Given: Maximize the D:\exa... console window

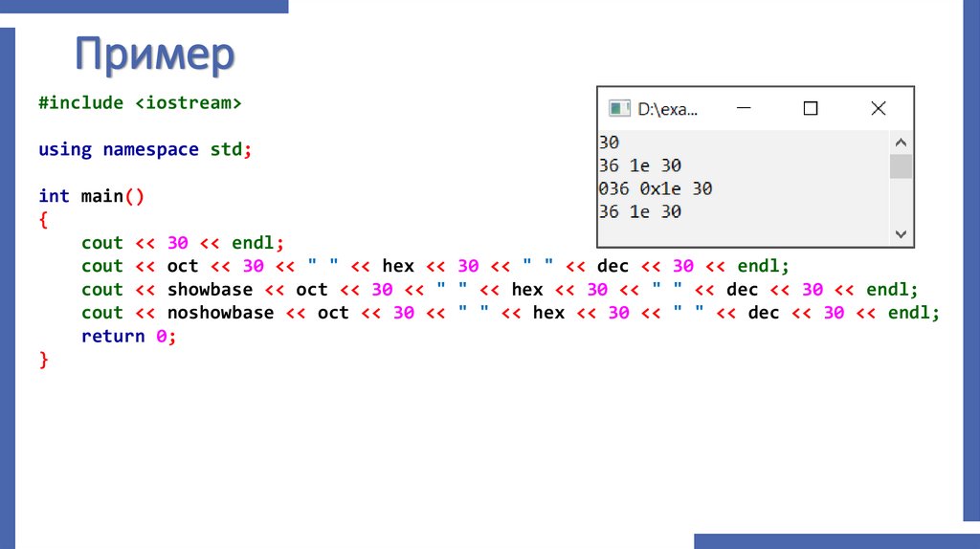Looking at the screenshot, I should tap(811, 109).
